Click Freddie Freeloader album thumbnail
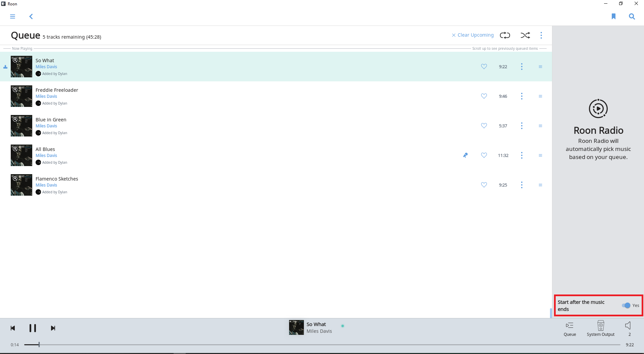 tap(21, 96)
